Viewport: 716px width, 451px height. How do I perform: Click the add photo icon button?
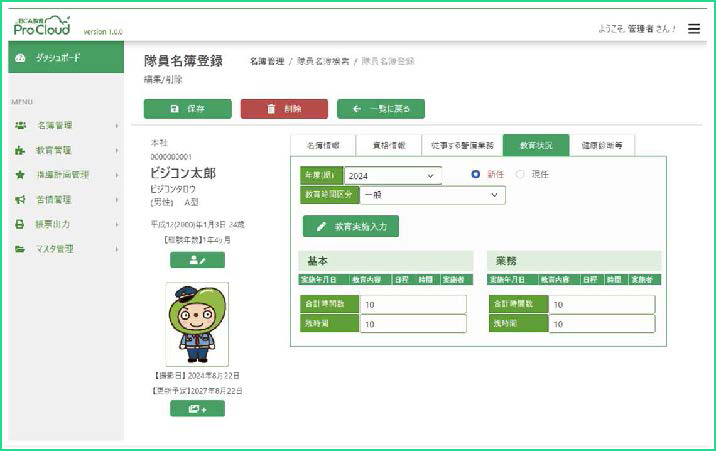pyautogui.click(x=197, y=408)
